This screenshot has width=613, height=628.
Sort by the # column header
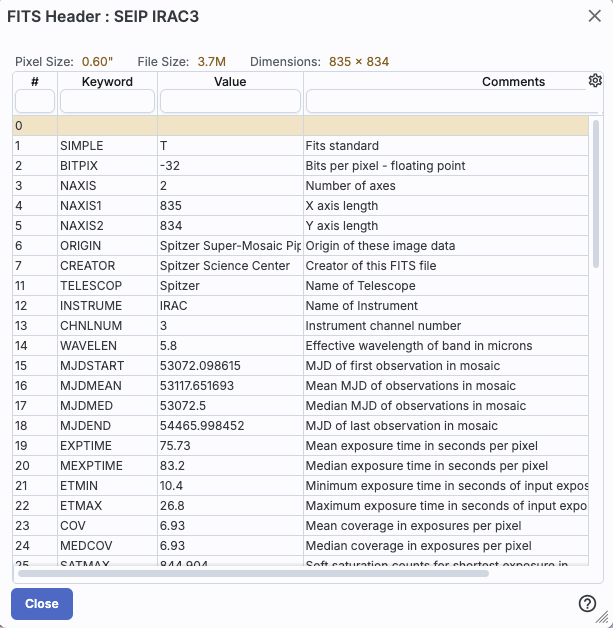click(35, 82)
